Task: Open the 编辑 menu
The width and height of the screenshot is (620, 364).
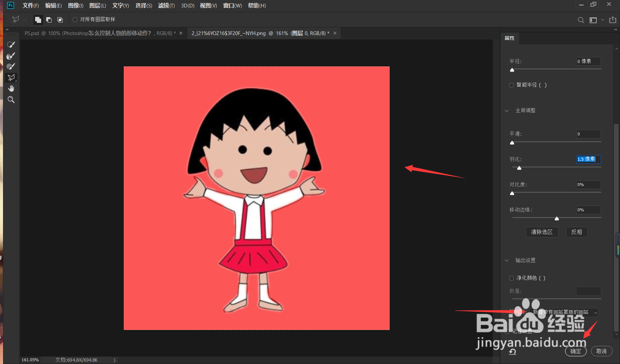Action: point(54,5)
